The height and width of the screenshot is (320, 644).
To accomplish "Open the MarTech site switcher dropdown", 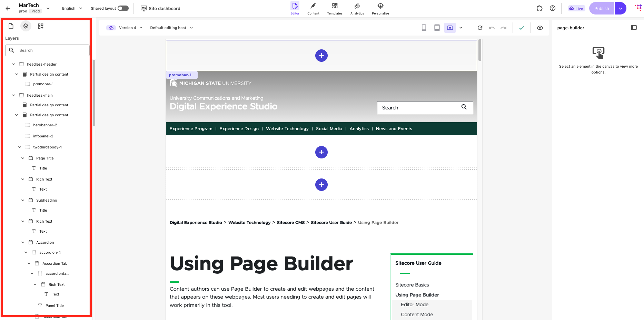I will click(48, 8).
